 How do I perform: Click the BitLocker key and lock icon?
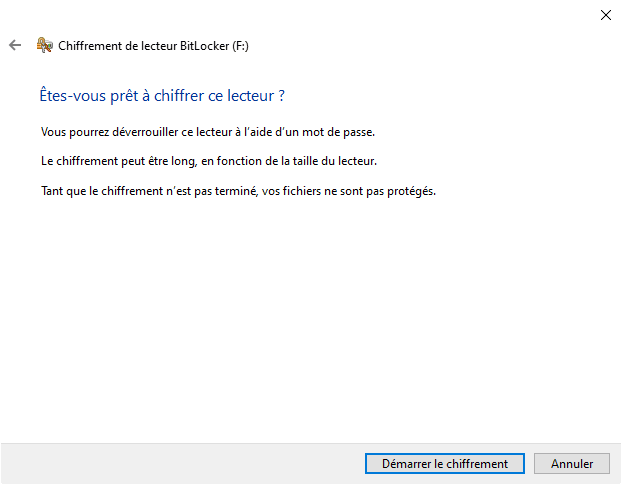(44, 45)
